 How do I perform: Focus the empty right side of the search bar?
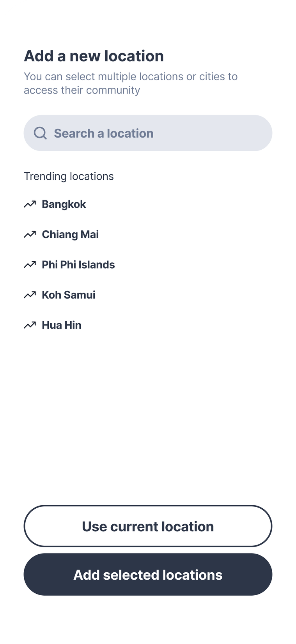click(x=218, y=133)
